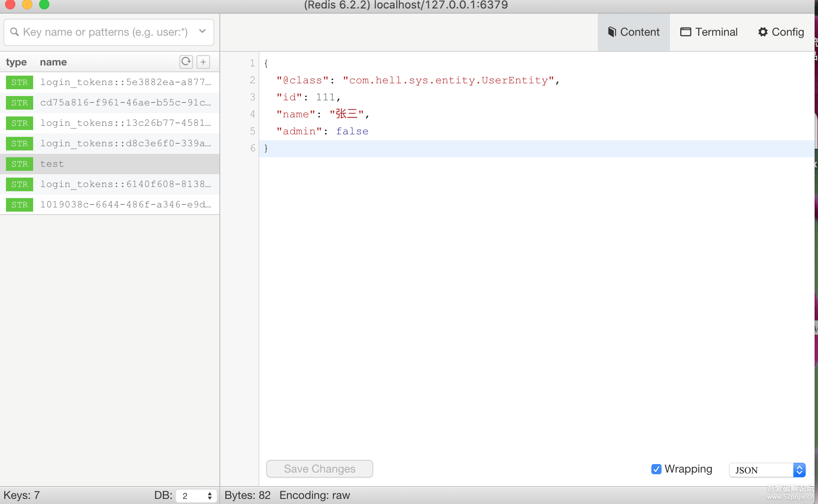Toggle the Wrapping checkbox
The width and height of the screenshot is (818, 504).
coord(656,469)
